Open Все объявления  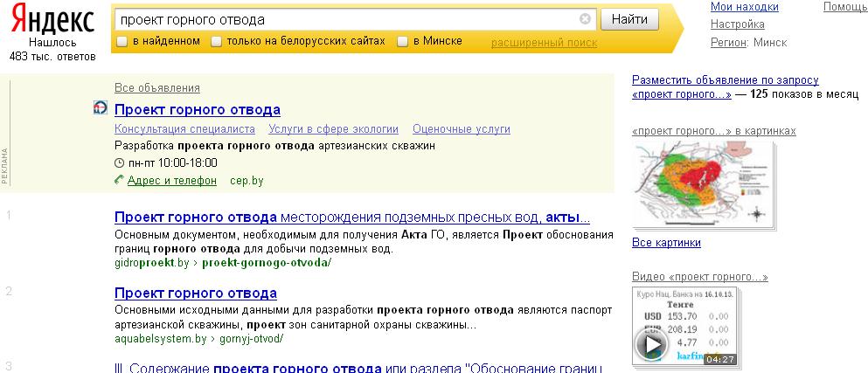coord(157,88)
